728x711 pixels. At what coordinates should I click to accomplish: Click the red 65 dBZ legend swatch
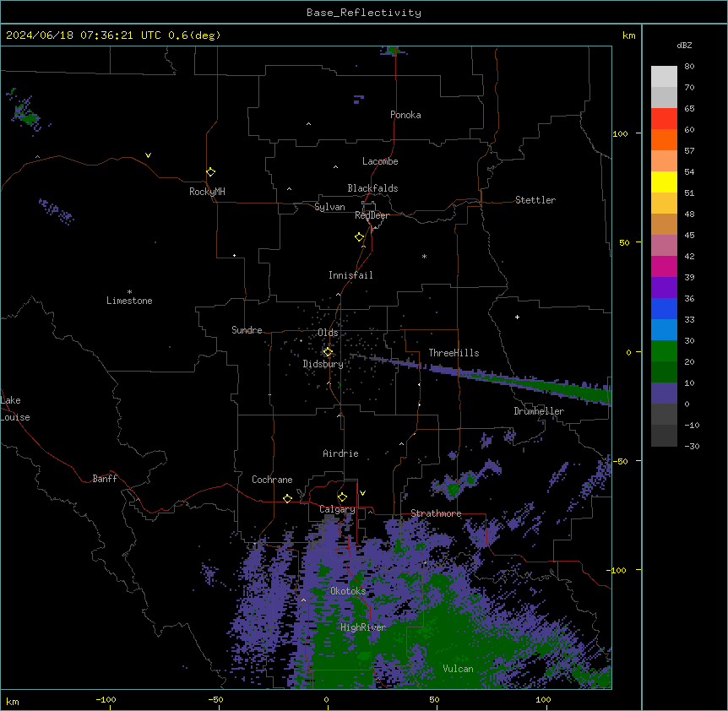coord(664,119)
